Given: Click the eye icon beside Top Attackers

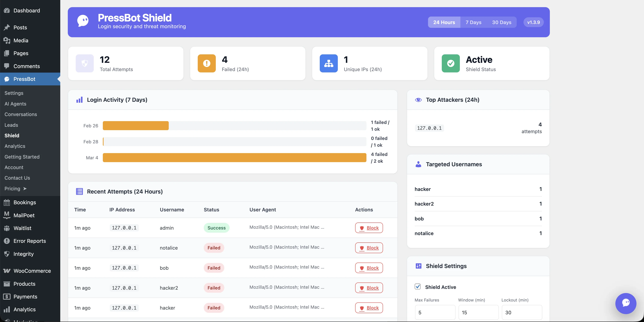Looking at the screenshot, I should point(418,100).
